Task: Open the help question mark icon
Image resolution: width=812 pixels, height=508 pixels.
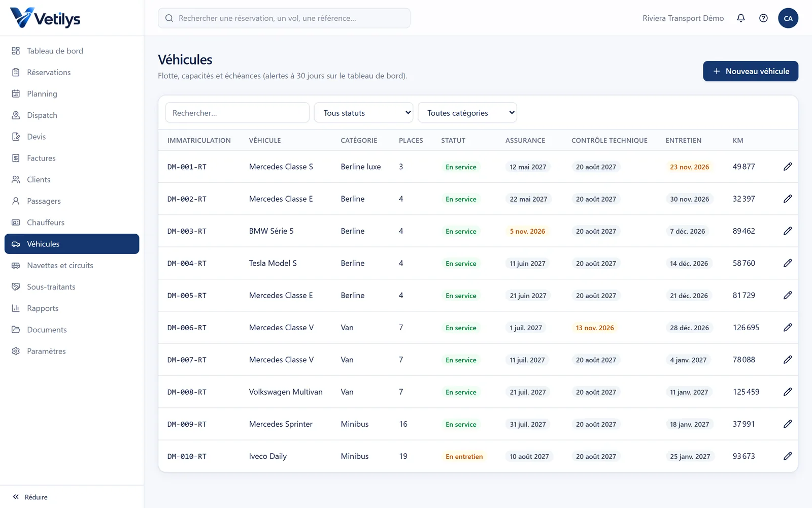Action: click(x=763, y=18)
